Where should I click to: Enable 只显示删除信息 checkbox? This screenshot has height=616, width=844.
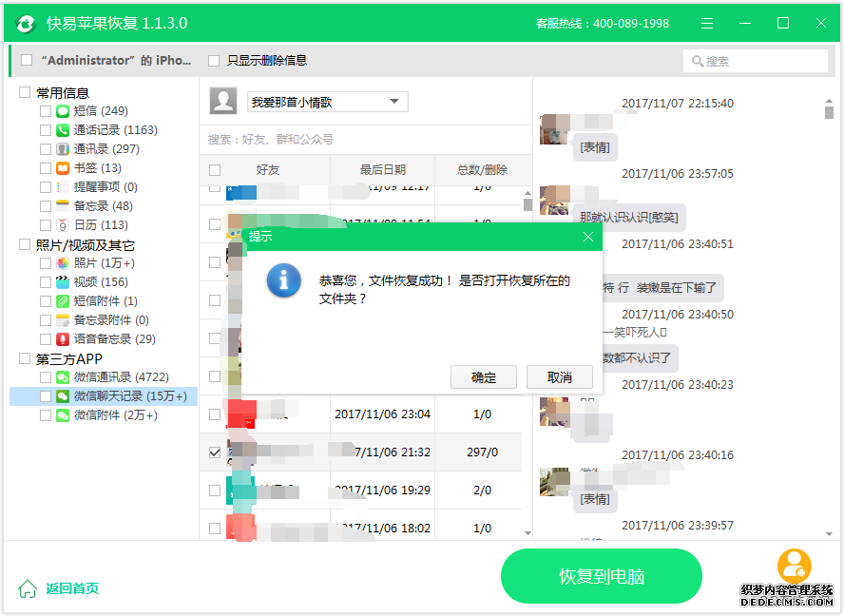tap(214, 60)
